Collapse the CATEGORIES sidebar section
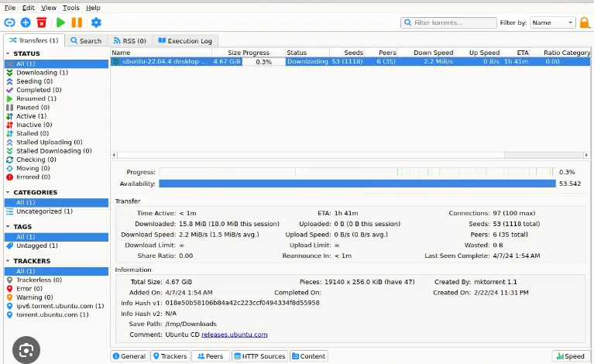 (8, 193)
